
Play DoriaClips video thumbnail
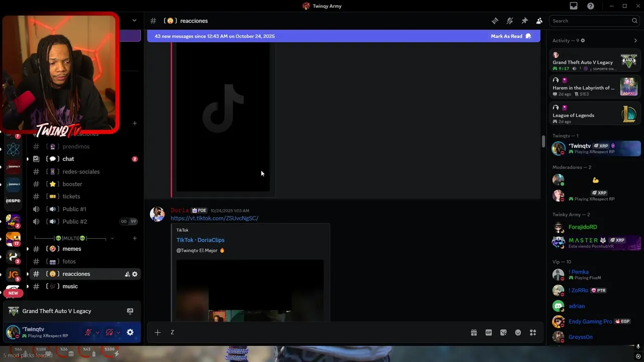[x=250, y=291]
